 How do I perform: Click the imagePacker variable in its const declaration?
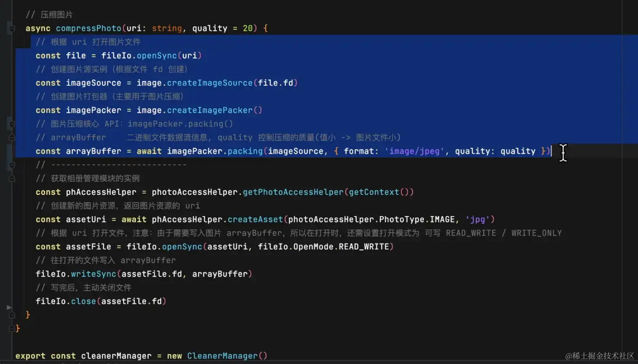(x=94, y=110)
